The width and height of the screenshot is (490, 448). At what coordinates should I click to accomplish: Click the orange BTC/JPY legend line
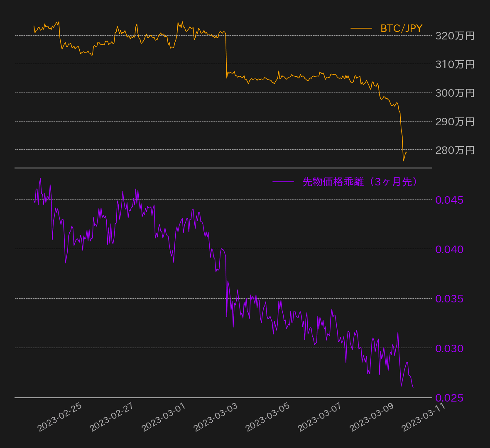coord(361,28)
